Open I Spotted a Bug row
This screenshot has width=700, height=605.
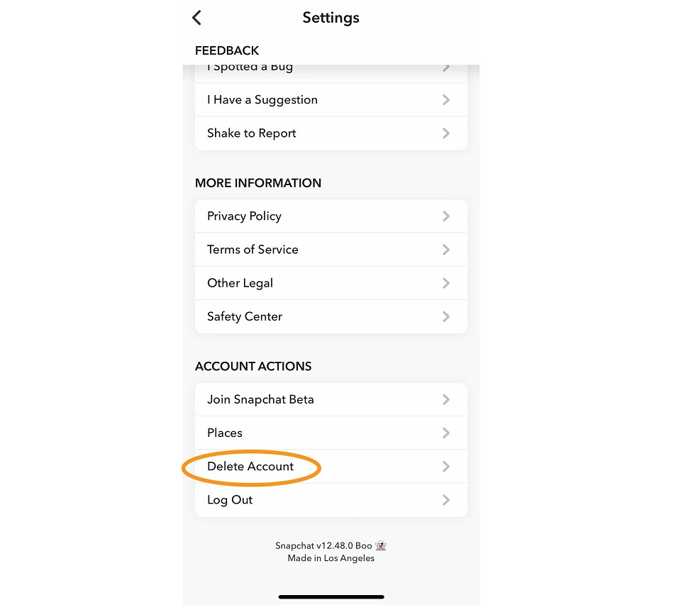point(250,69)
